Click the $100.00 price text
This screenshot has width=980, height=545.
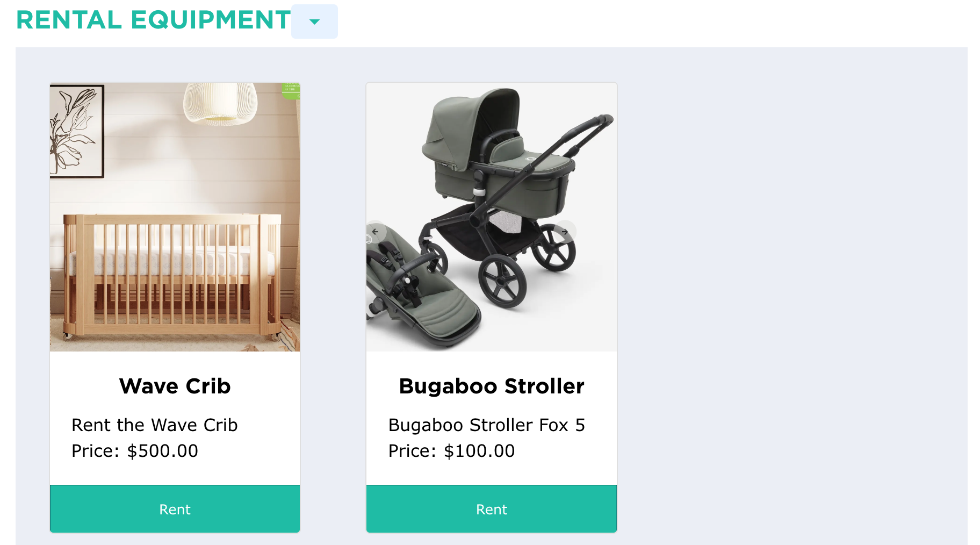[479, 451]
